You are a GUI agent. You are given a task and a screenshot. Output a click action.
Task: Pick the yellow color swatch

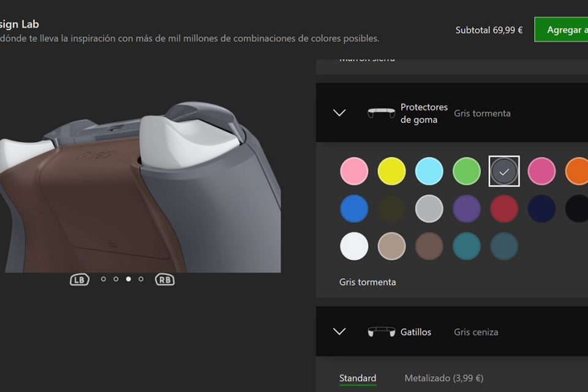391,171
